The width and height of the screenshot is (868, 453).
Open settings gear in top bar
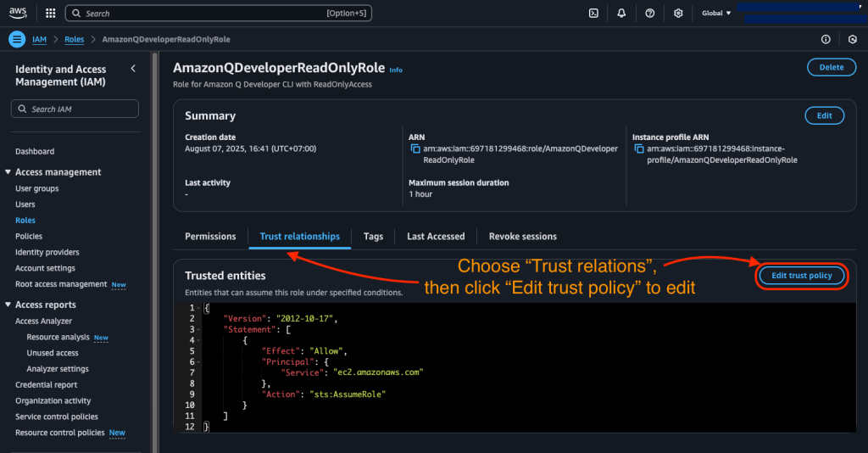(678, 14)
